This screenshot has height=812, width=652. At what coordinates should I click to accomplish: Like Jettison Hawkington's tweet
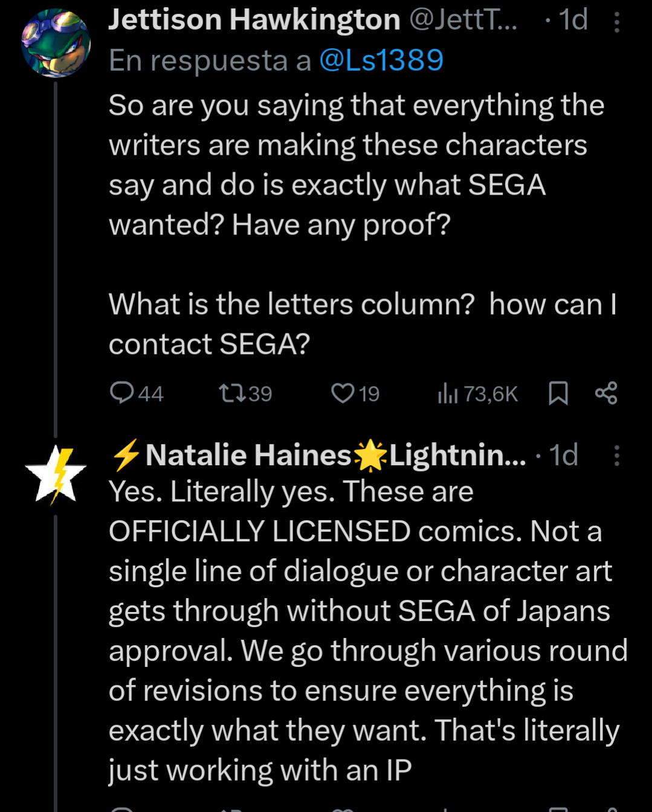tap(343, 393)
